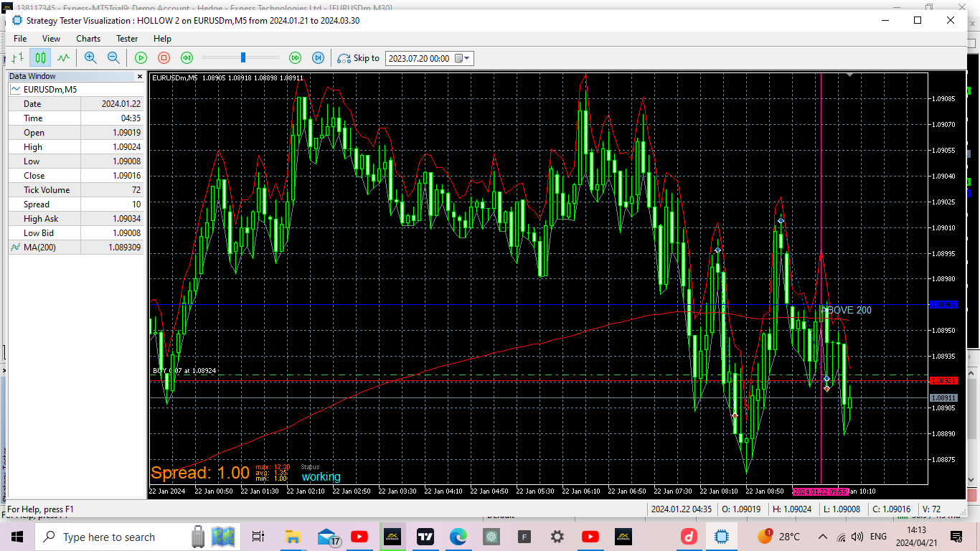The image size is (980, 551).
Task: Select the EURUSDm,M5 row in Data Window
Action: coord(76,90)
